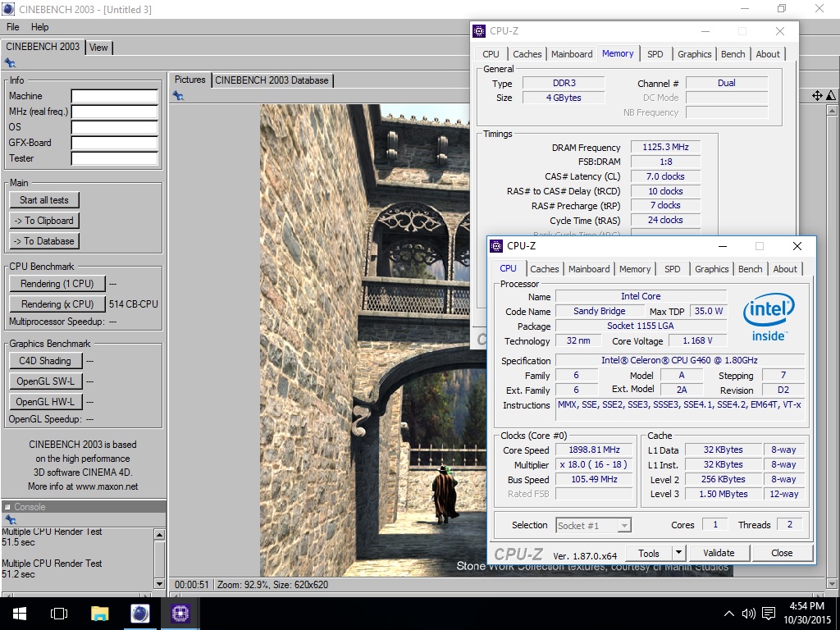Click the CINEBENCH application icon in title bar
This screenshot has height=630, width=840.
tap(8, 9)
